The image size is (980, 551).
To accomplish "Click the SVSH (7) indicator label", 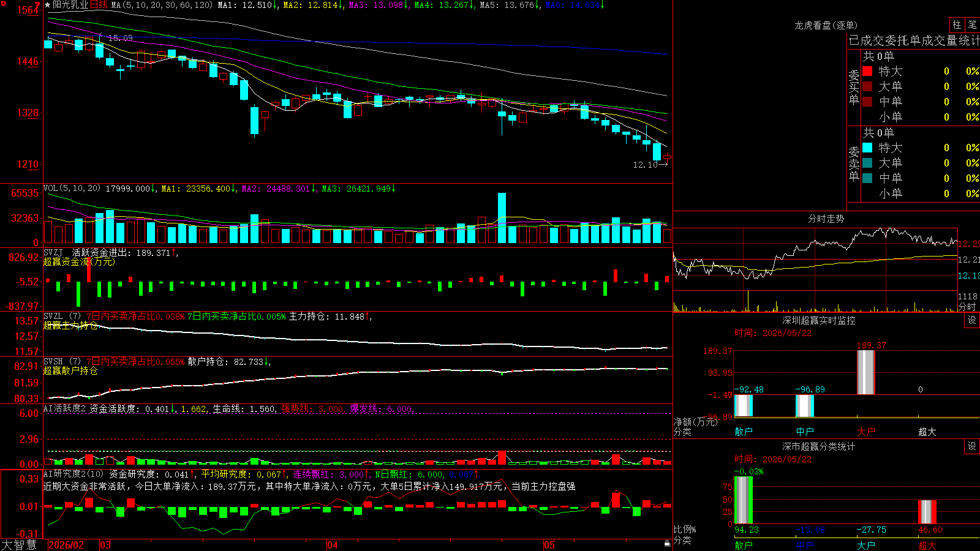I will click(x=62, y=362).
